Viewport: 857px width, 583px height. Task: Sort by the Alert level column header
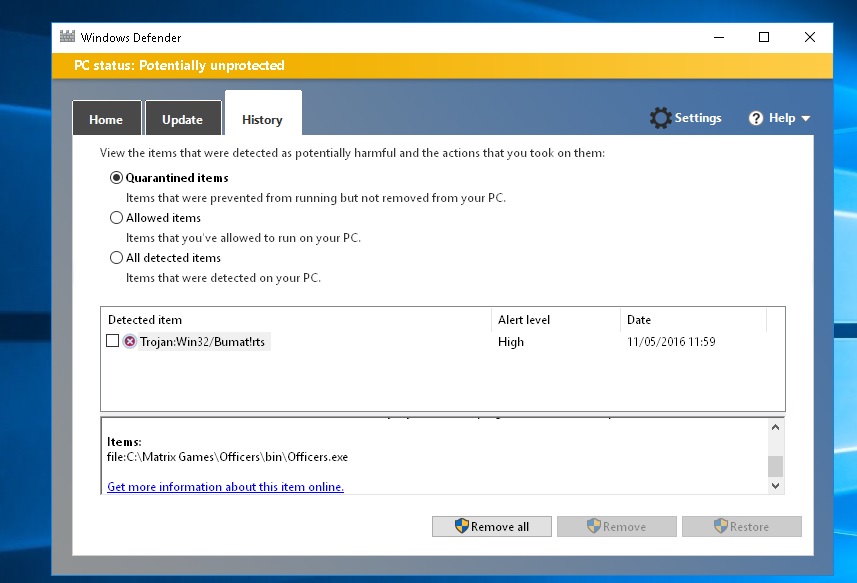coord(556,320)
